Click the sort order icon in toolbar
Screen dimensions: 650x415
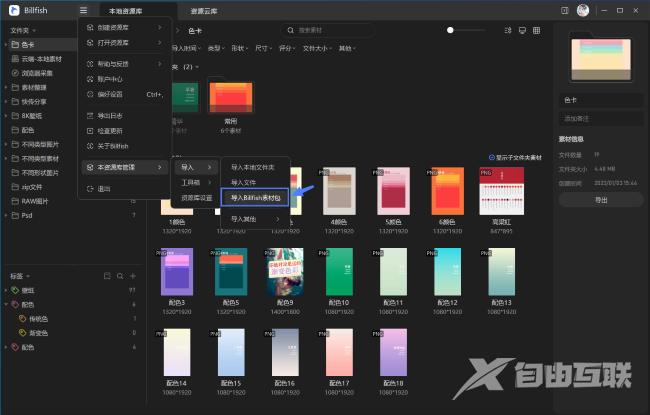tap(508, 30)
